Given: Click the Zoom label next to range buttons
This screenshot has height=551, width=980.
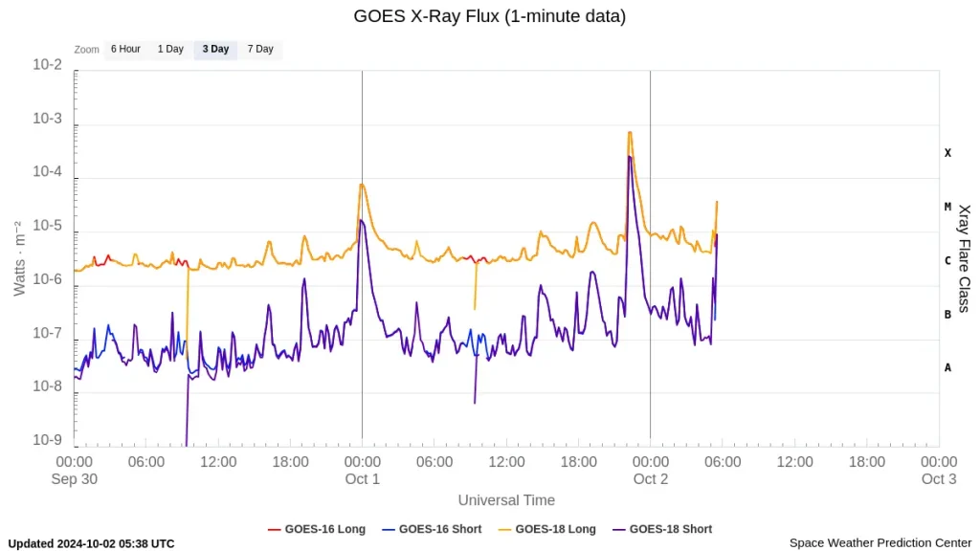Looking at the screenshot, I should 86,49.
